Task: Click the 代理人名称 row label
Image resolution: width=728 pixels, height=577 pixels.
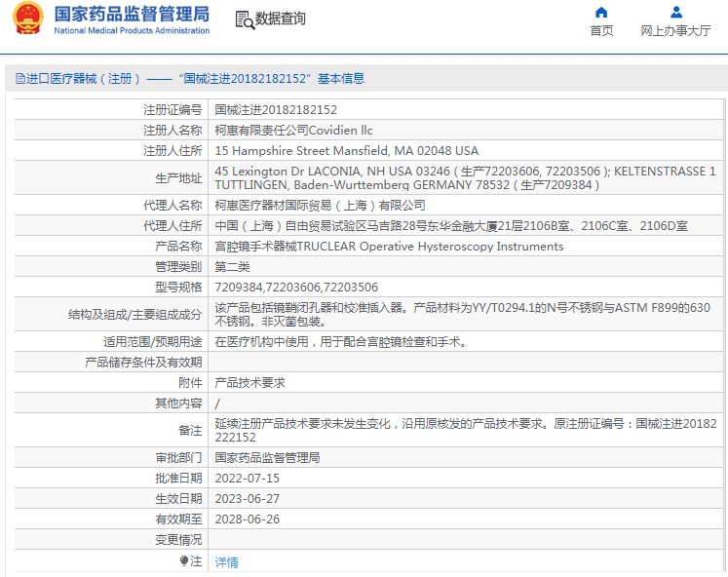Action: click(172, 206)
